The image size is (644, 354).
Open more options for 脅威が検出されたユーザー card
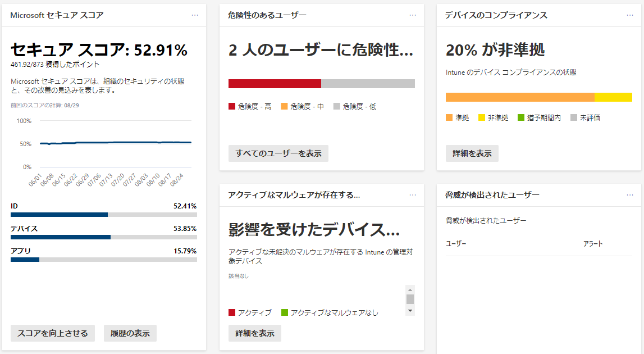[629, 195]
